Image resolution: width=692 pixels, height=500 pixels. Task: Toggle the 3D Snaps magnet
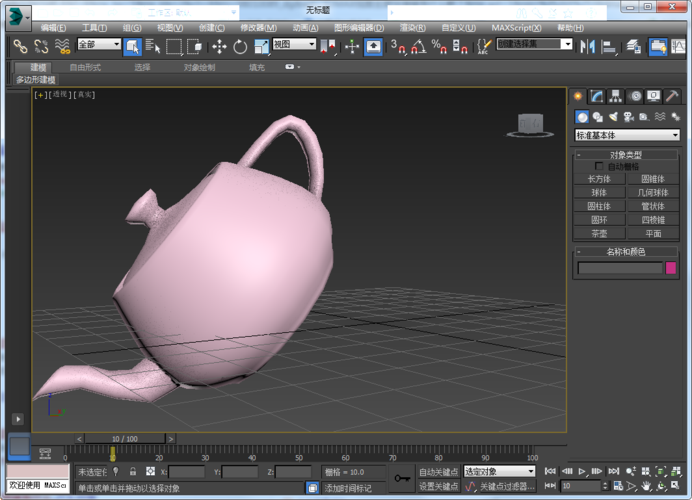(x=398, y=46)
